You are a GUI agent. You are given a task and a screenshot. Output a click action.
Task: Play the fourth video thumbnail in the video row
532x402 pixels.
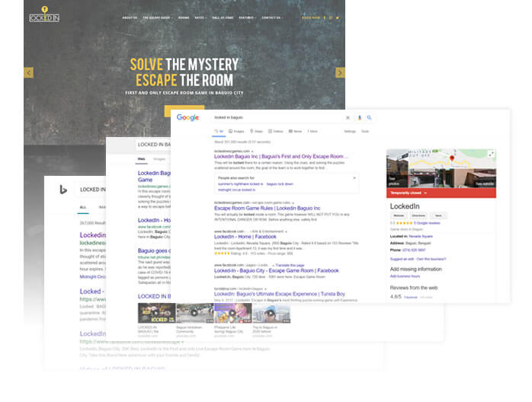271,313
